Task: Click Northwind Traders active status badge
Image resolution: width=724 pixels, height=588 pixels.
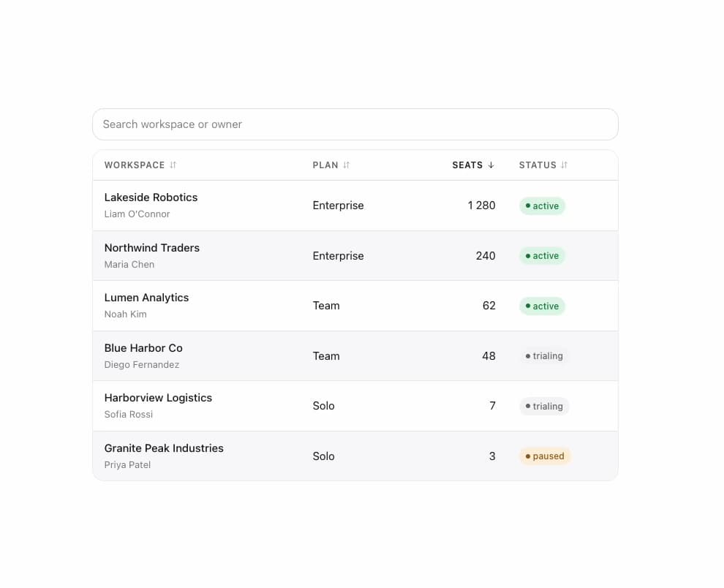Action: point(542,255)
